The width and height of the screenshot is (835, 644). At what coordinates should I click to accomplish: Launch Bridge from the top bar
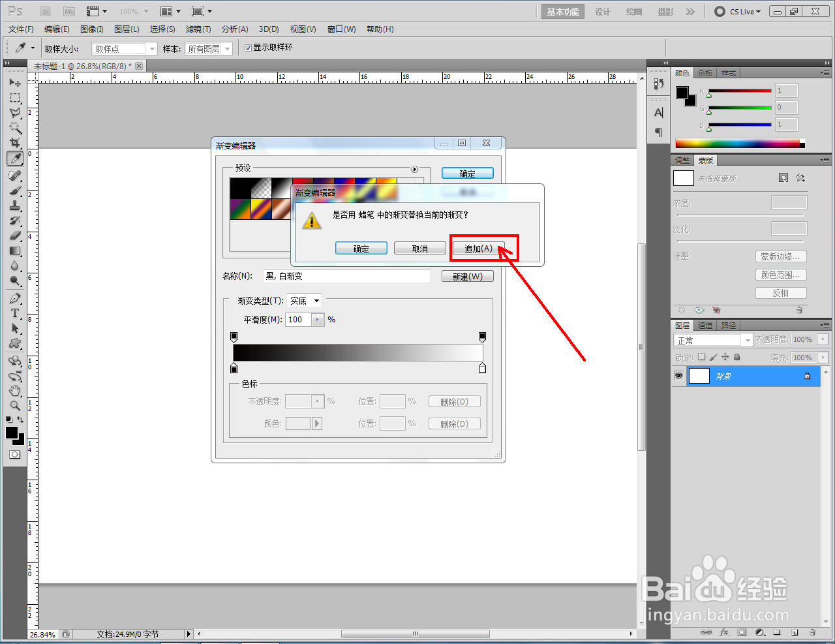point(46,11)
